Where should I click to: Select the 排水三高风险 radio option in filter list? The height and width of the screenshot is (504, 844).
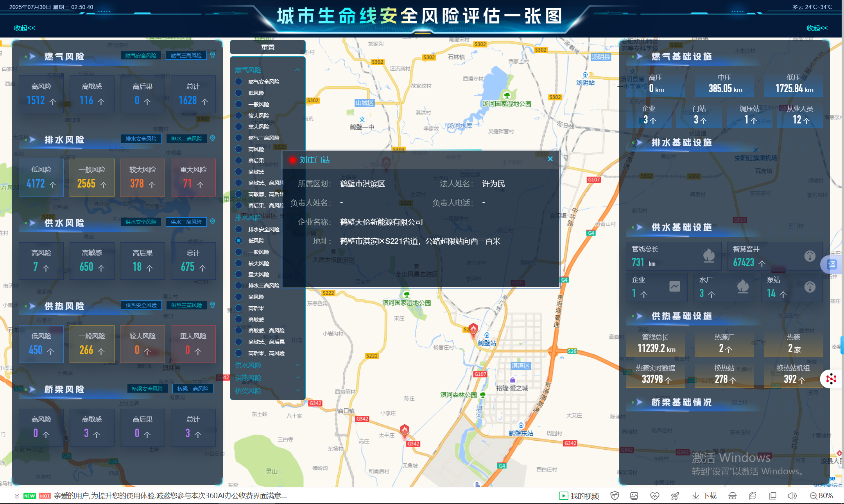[x=239, y=286]
